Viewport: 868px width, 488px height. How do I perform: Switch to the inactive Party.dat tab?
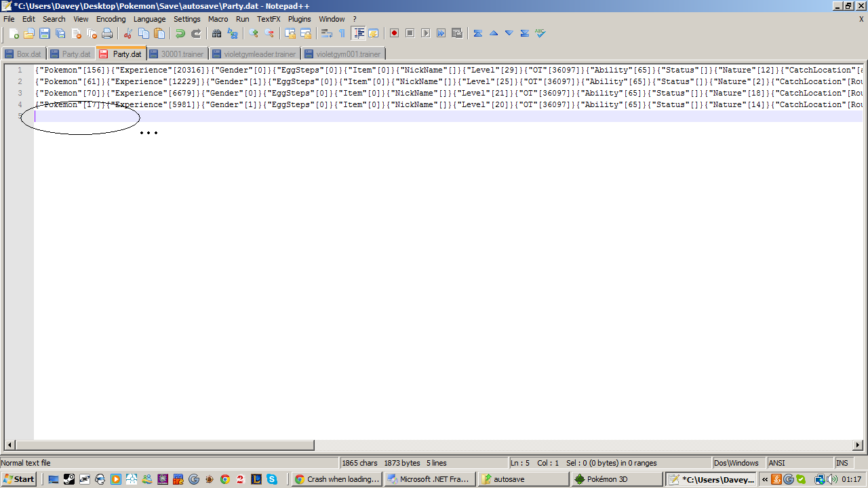tap(71, 54)
